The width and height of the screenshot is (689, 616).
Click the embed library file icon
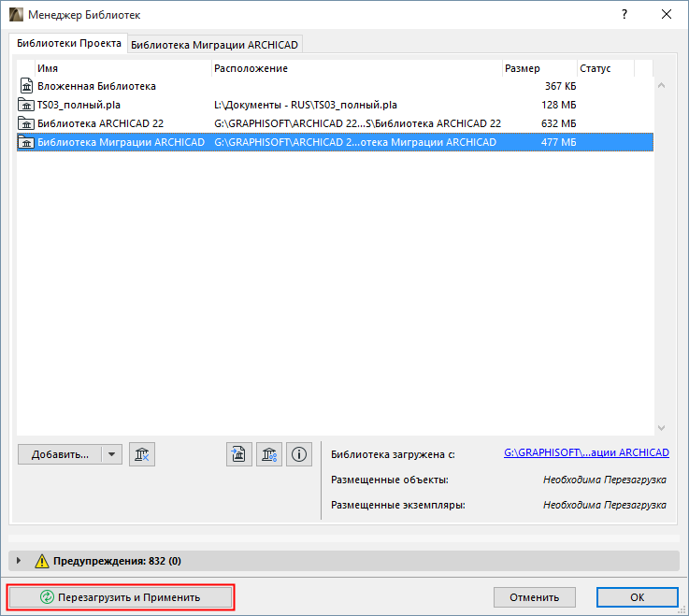pyautogui.click(x=239, y=454)
